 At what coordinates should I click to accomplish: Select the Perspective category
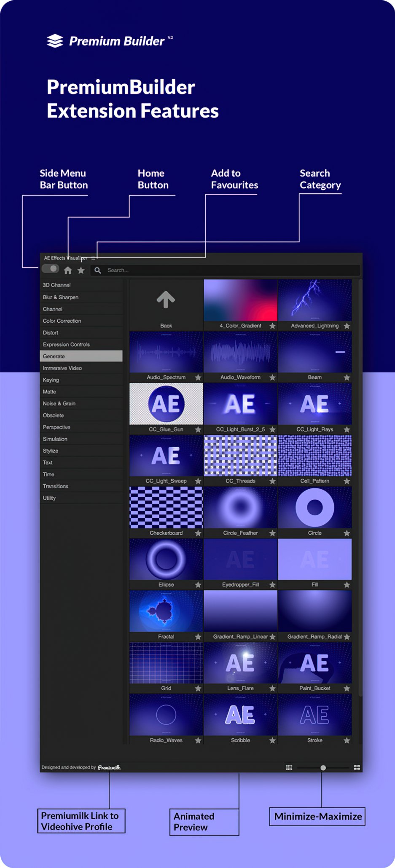(x=81, y=427)
